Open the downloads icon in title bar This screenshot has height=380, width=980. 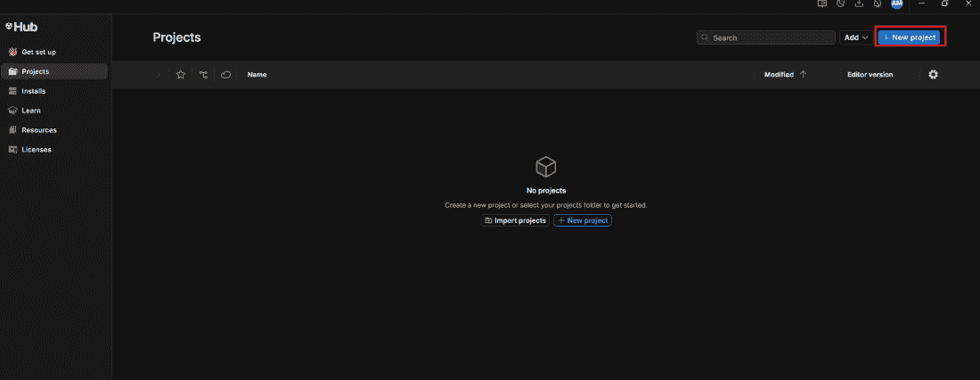(860, 4)
